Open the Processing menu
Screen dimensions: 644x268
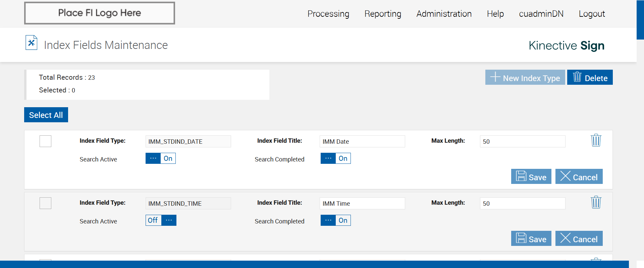328,14
